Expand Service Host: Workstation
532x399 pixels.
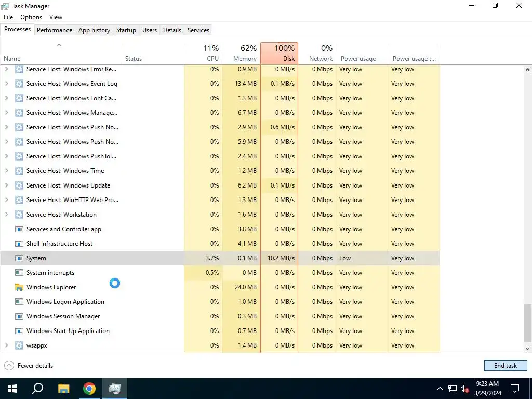click(6, 215)
